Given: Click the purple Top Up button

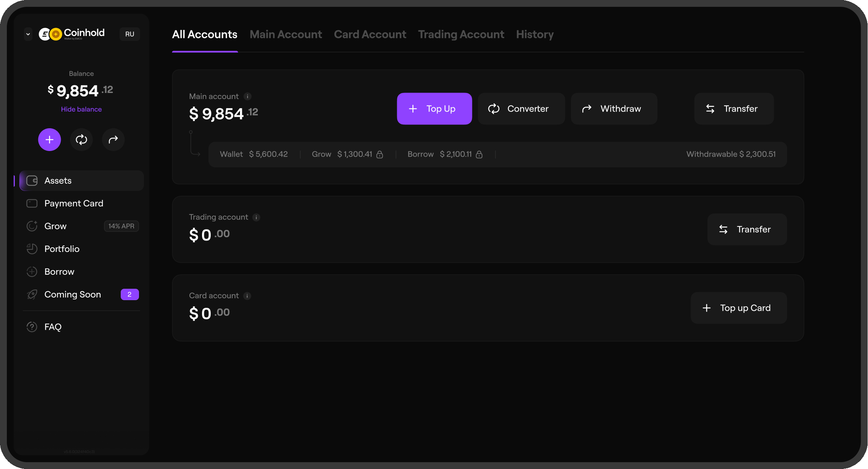Looking at the screenshot, I should (434, 109).
